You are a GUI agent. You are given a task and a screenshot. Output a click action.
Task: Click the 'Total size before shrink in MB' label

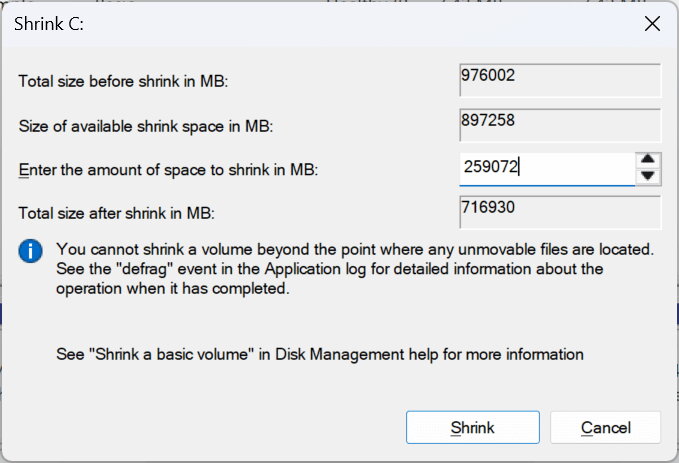click(123, 81)
